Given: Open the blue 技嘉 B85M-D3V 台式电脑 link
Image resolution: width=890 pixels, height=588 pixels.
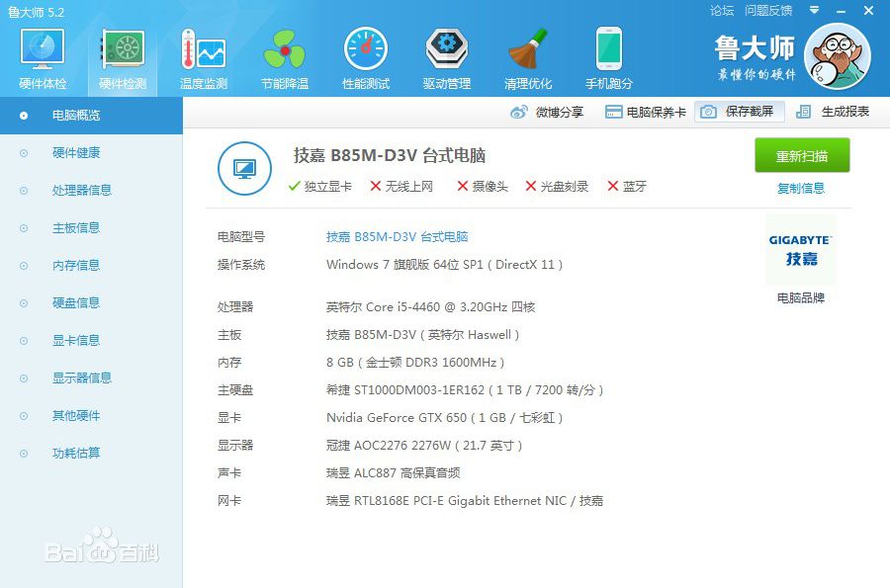Looking at the screenshot, I should (398, 237).
